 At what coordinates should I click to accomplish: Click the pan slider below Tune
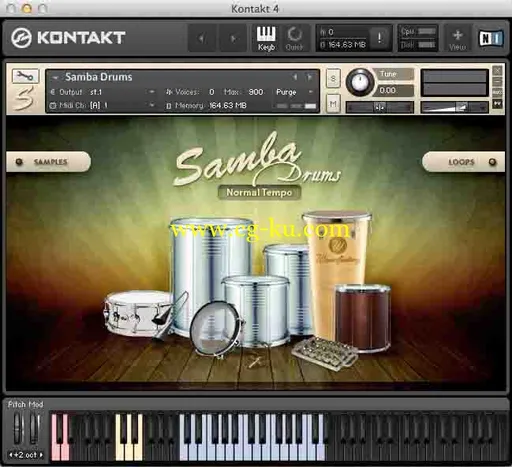(380, 107)
